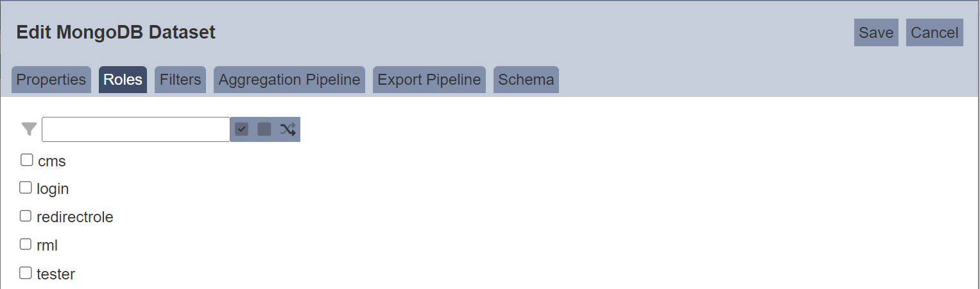Viewport: 980px width, 289px height.
Task: Click the funnel filter icon
Action: (x=29, y=129)
